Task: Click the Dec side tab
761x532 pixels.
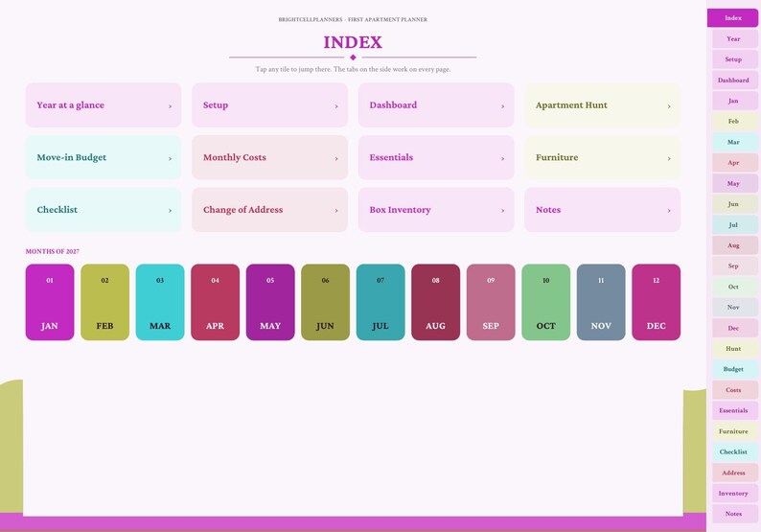Action: (735, 328)
